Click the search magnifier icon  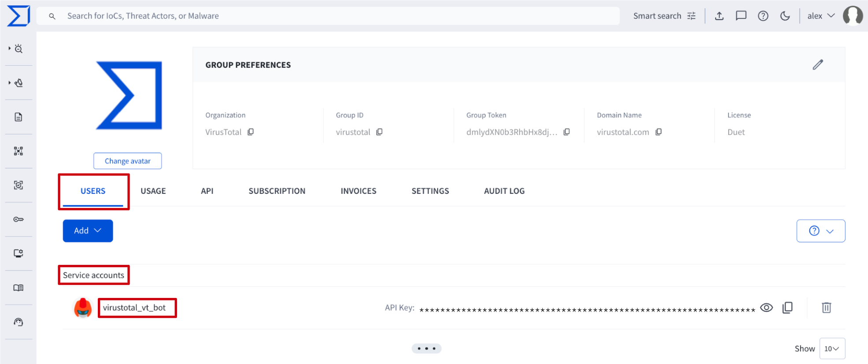52,16
